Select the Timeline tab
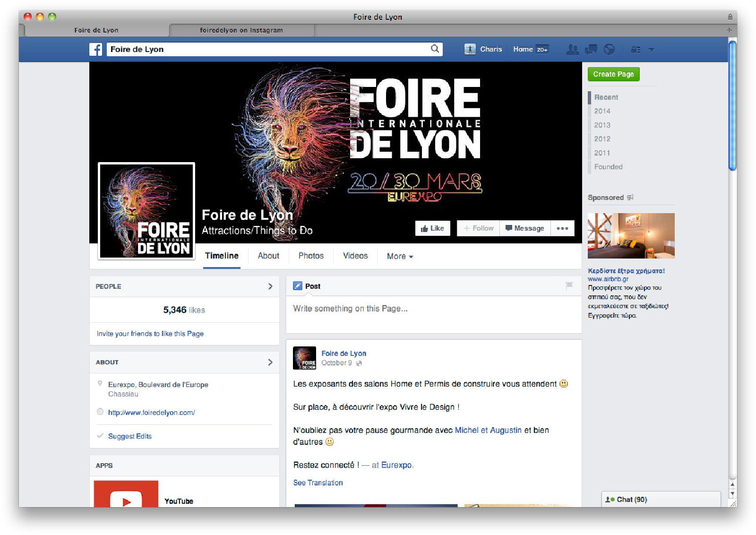This screenshot has height=535, width=756. tap(222, 256)
